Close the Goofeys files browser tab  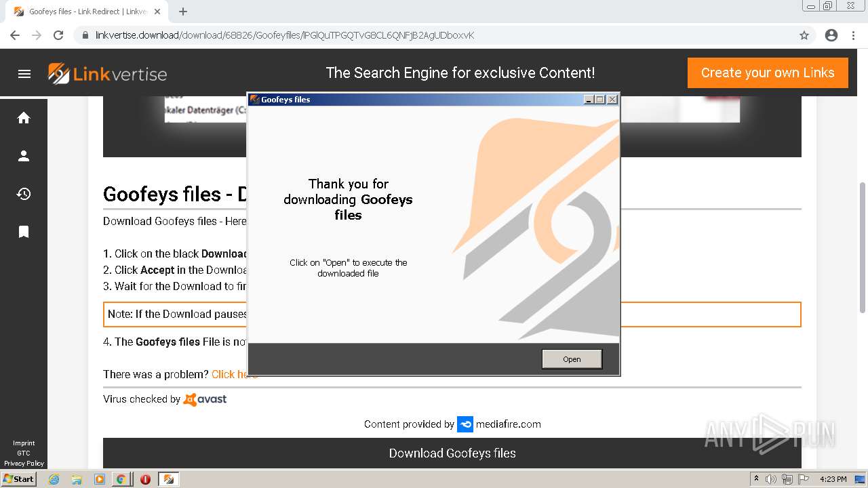tap(157, 12)
